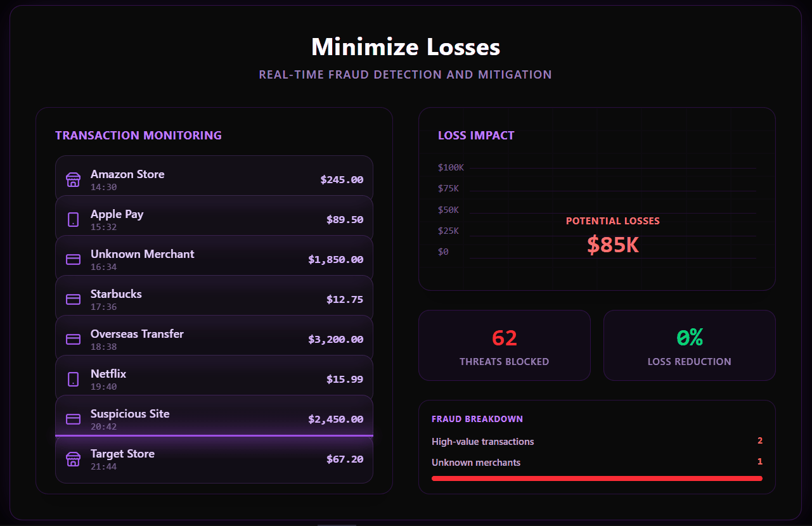Click the card icon beside Overseas Transfer
This screenshot has height=526, width=812.
pos(74,340)
